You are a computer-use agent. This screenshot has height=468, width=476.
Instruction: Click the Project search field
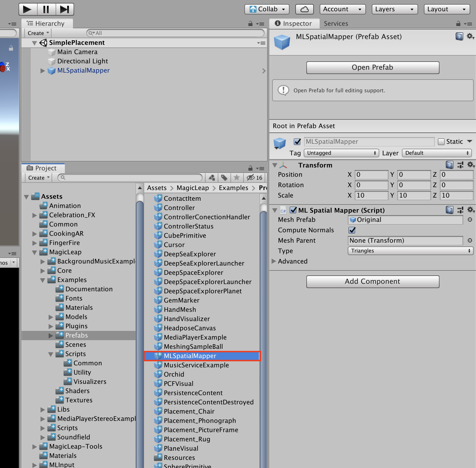click(x=130, y=178)
